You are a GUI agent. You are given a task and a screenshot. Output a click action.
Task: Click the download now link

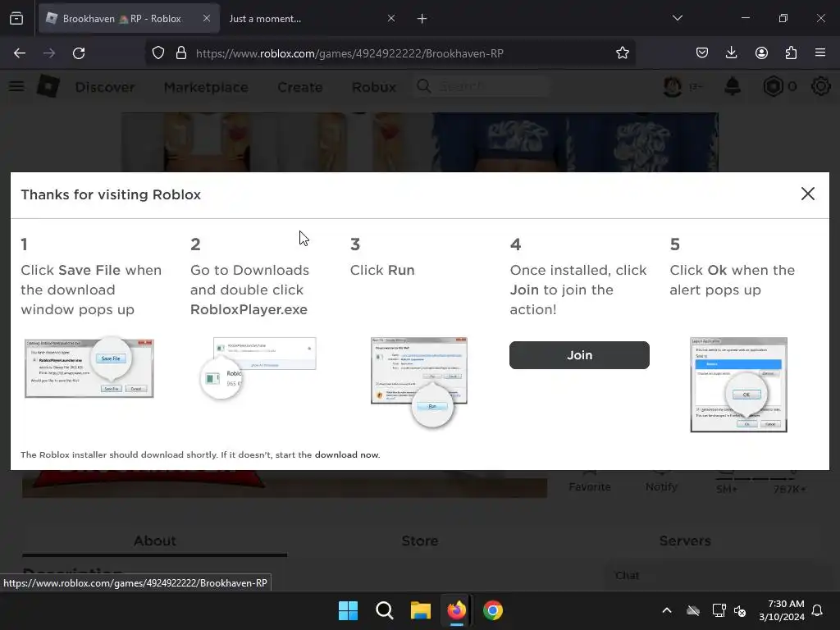pos(347,454)
